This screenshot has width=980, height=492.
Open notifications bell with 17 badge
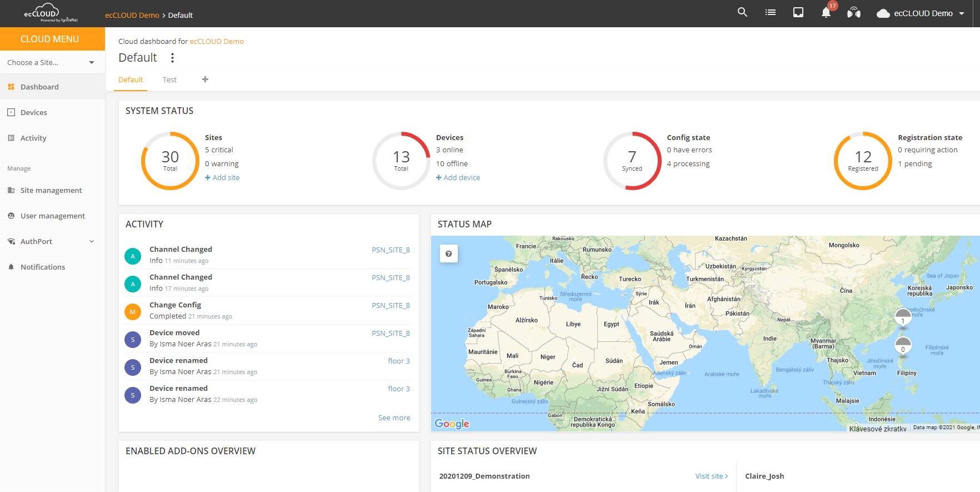826,12
